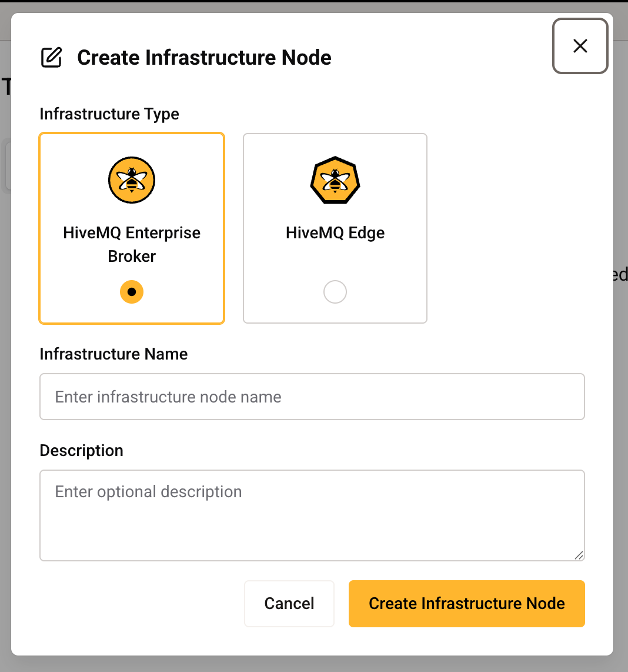
Task: Click the HiveMQ Enterprise Broker round bee logo
Action: coord(132,180)
